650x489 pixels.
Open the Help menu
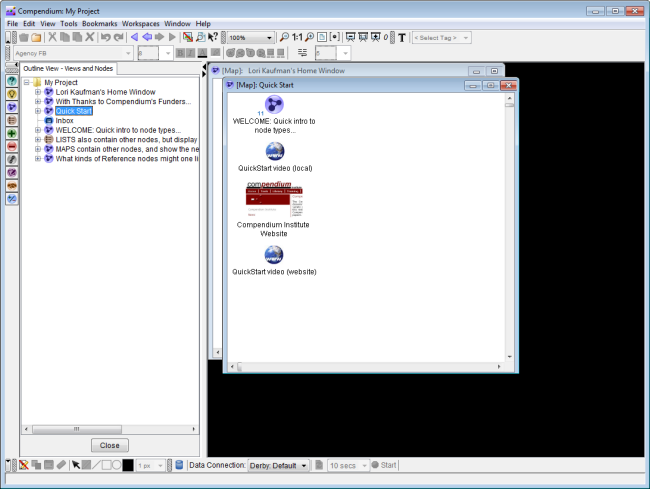203,24
